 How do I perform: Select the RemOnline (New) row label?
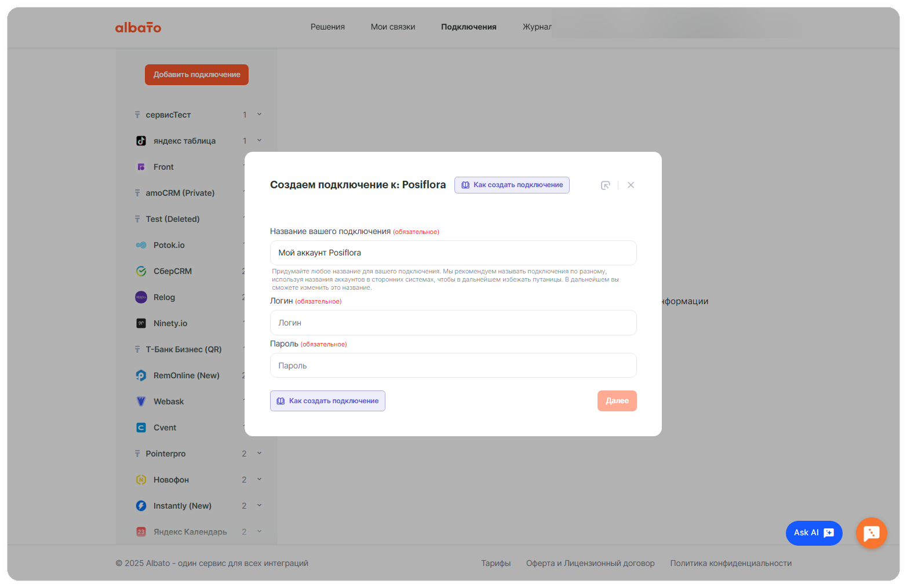(x=187, y=375)
